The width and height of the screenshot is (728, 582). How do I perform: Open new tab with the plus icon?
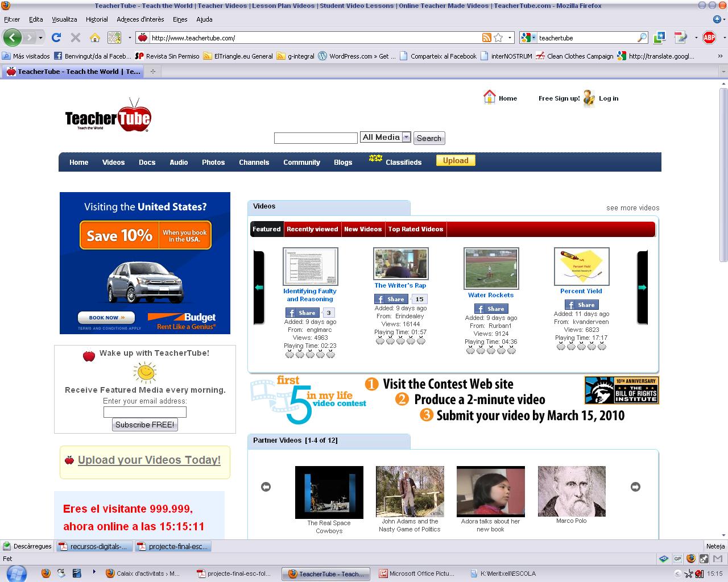pyautogui.click(x=152, y=72)
